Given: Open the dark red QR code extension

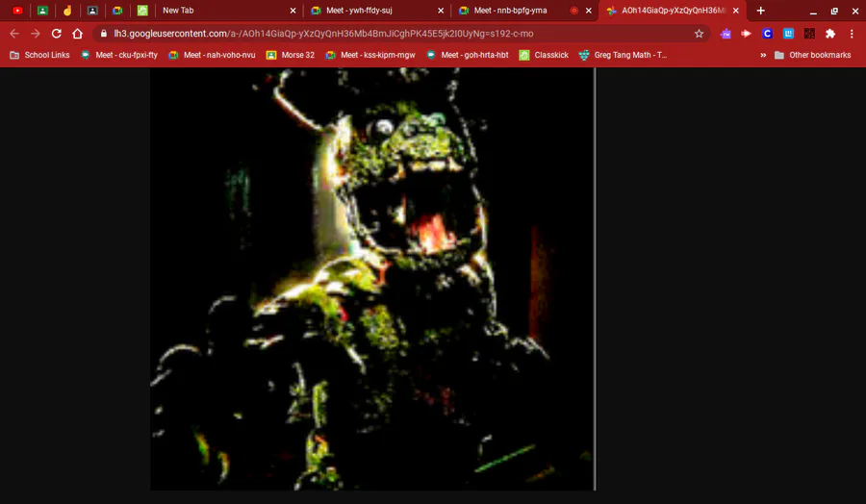Looking at the screenshot, I should pyautogui.click(x=809, y=34).
